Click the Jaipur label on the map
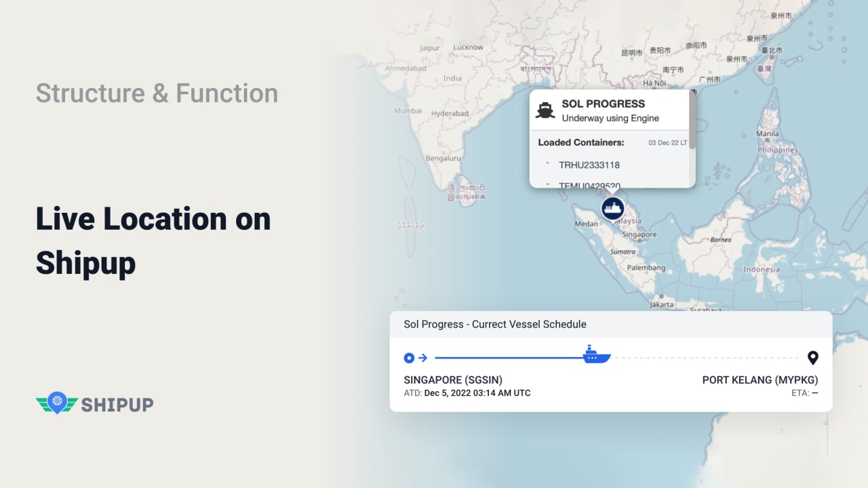Screen dimensions: 868x488 430,48
